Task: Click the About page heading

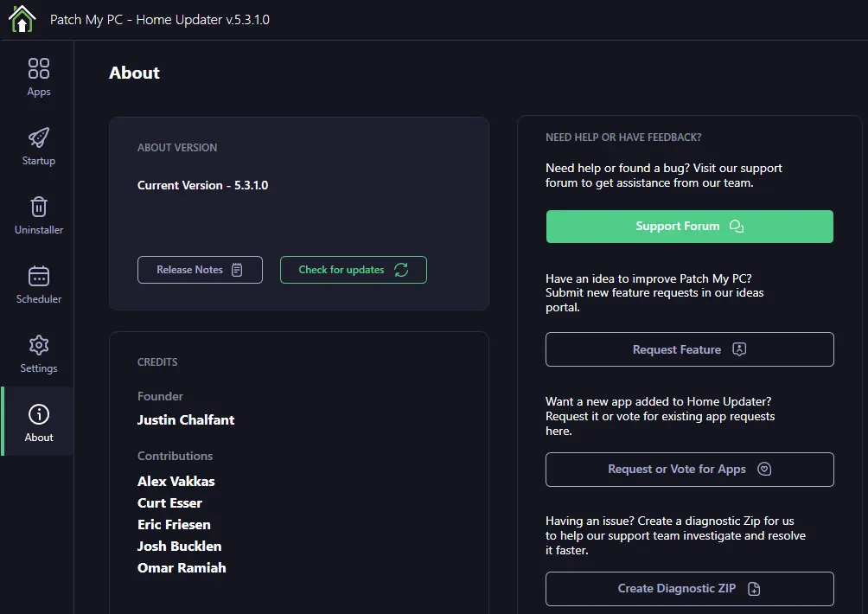Action: click(x=134, y=74)
